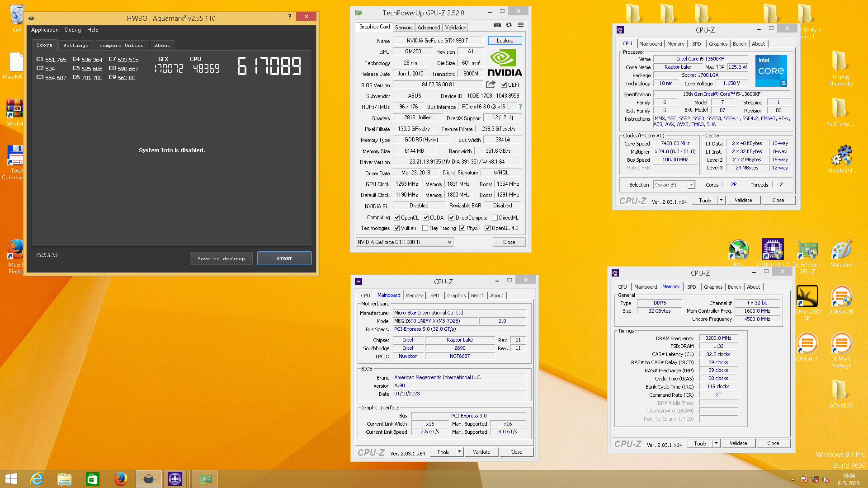The image size is (868, 488).
Task: Click Save to desktop in Aquamark
Action: [221, 258]
